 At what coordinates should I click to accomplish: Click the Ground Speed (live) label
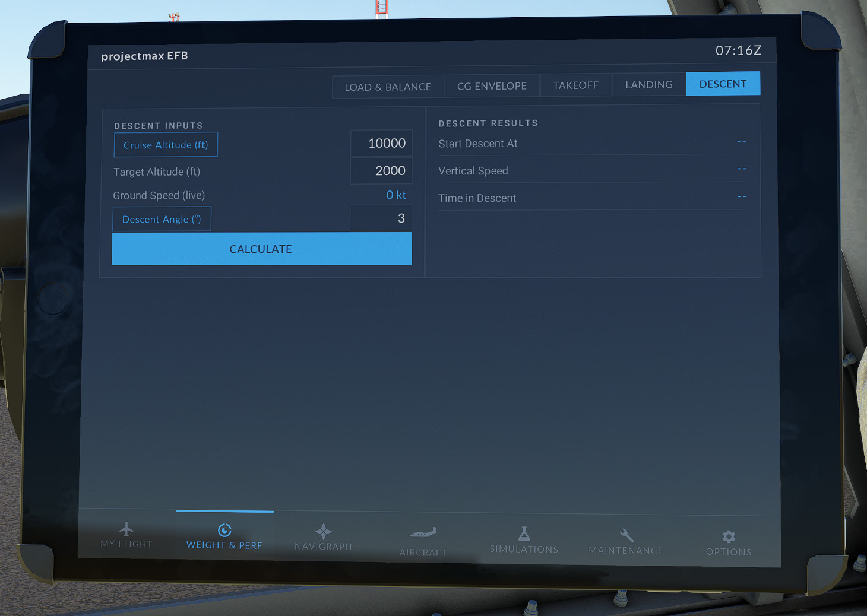coord(159,195)
